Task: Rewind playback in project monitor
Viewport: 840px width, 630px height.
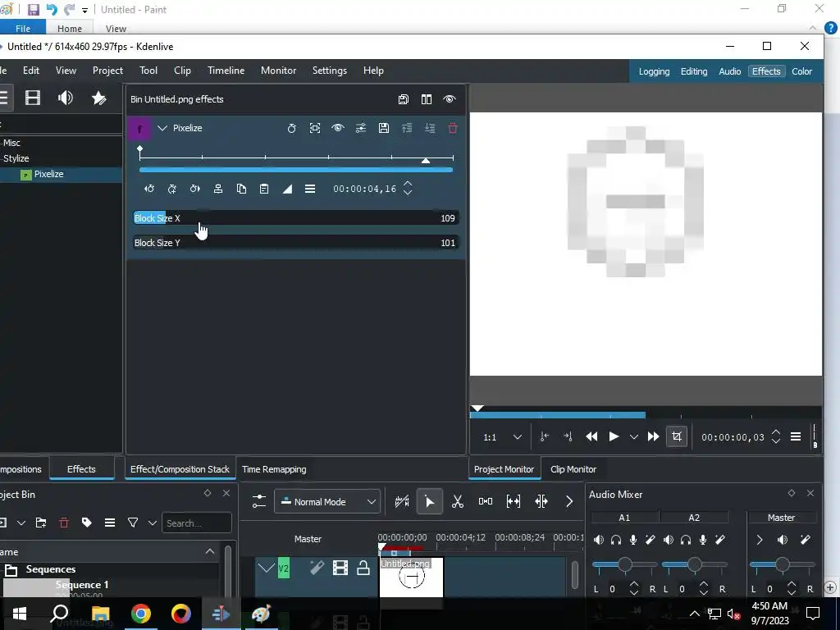Action: [x=591, y=436]
